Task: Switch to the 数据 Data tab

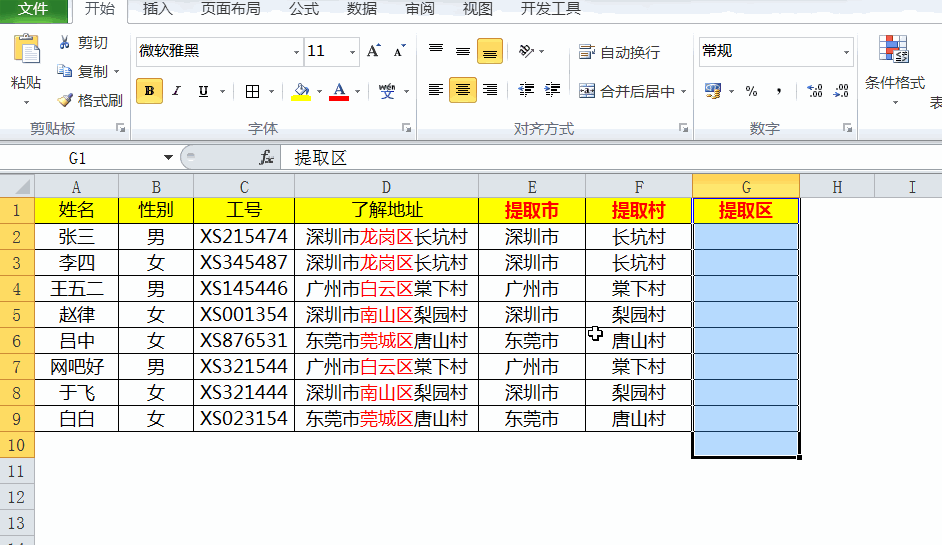Action: pos(362,9)
